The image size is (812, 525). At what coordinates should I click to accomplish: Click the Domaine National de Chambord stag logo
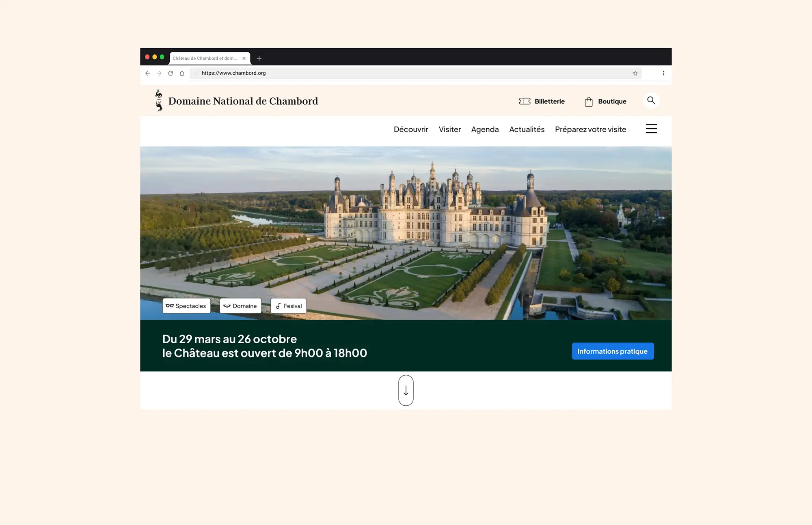158,101
